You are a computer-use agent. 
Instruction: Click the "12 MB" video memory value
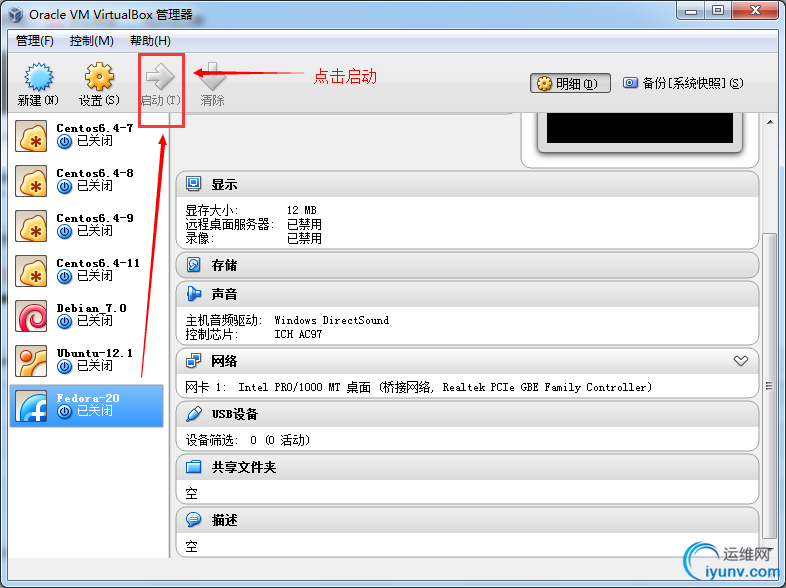click(302, 210)
